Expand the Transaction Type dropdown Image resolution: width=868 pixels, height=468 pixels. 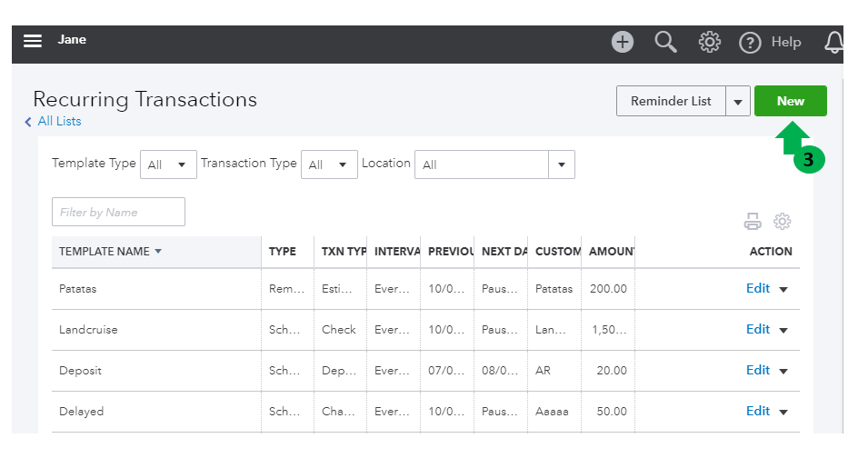click(329, 164)
